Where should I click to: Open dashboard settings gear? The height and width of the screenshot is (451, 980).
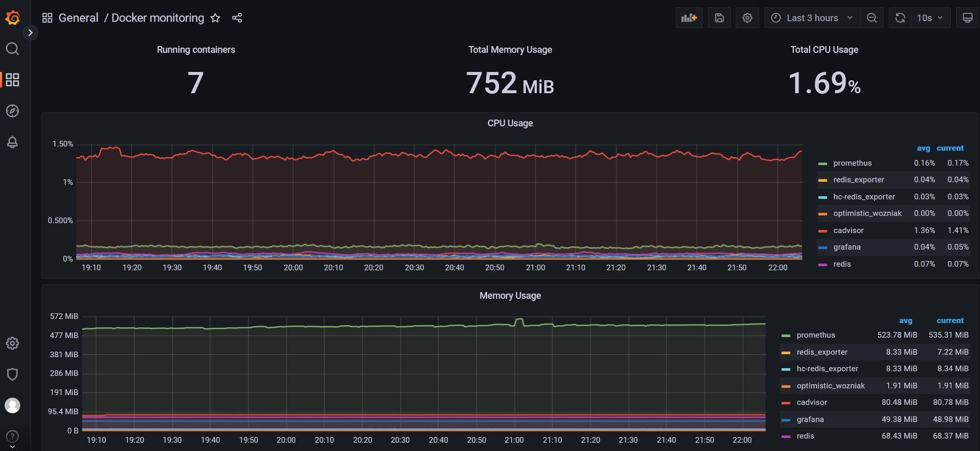click(747, 18)
